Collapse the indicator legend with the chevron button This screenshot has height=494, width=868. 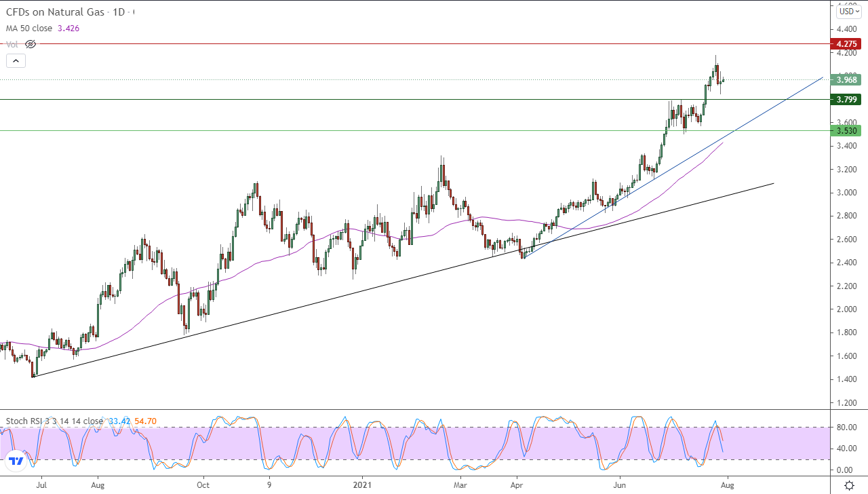coord(16,60)
